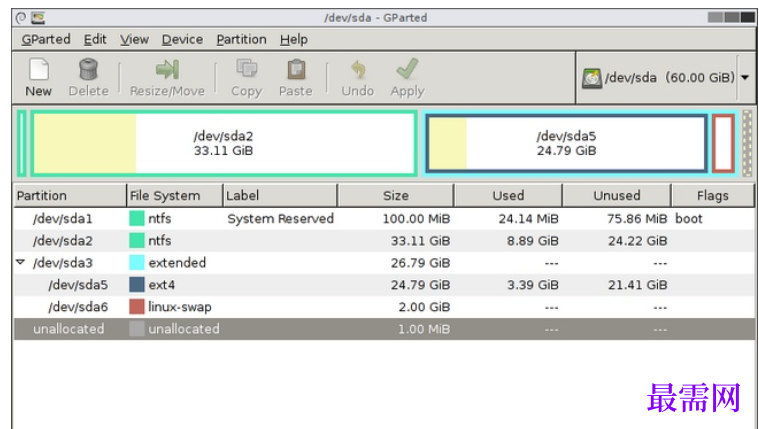Click the System Reserved label

[x=280, y=219]
